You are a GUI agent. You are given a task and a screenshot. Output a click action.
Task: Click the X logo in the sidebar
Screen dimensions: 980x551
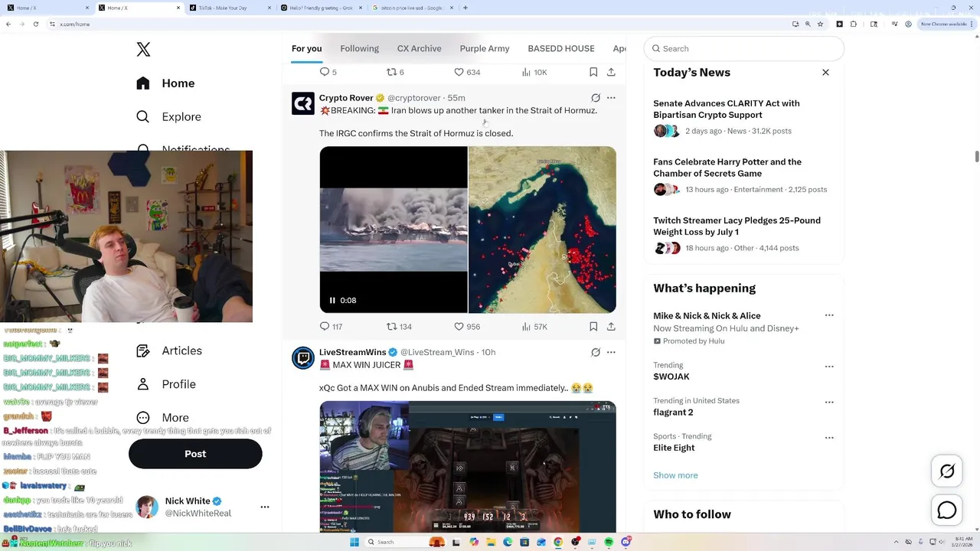[143, 50]
